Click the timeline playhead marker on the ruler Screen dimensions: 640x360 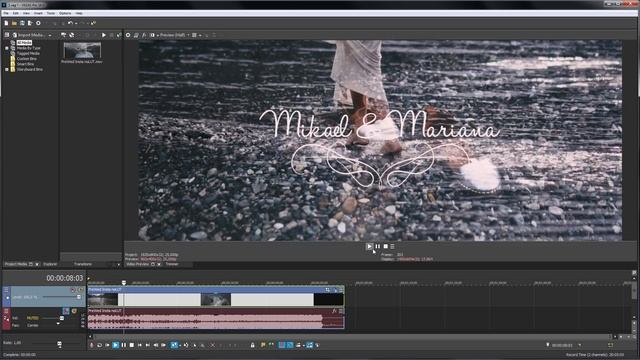point(124,282)
